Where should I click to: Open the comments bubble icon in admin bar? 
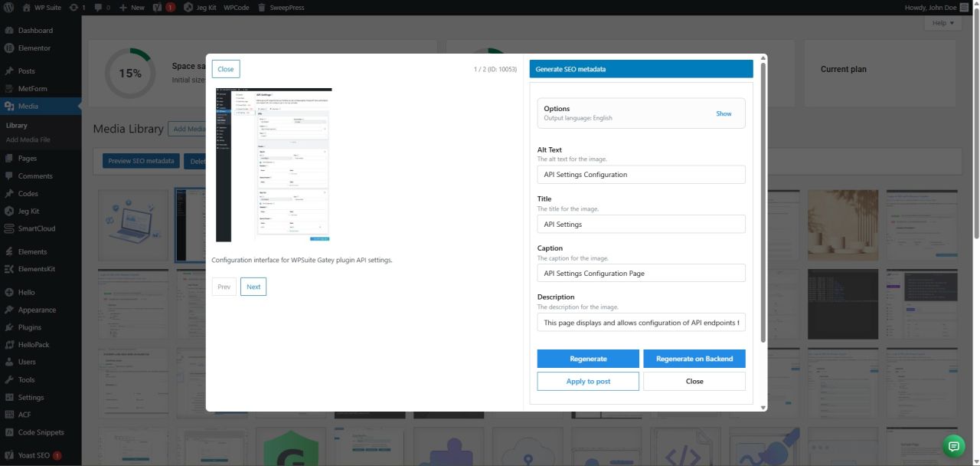[99, 7]
